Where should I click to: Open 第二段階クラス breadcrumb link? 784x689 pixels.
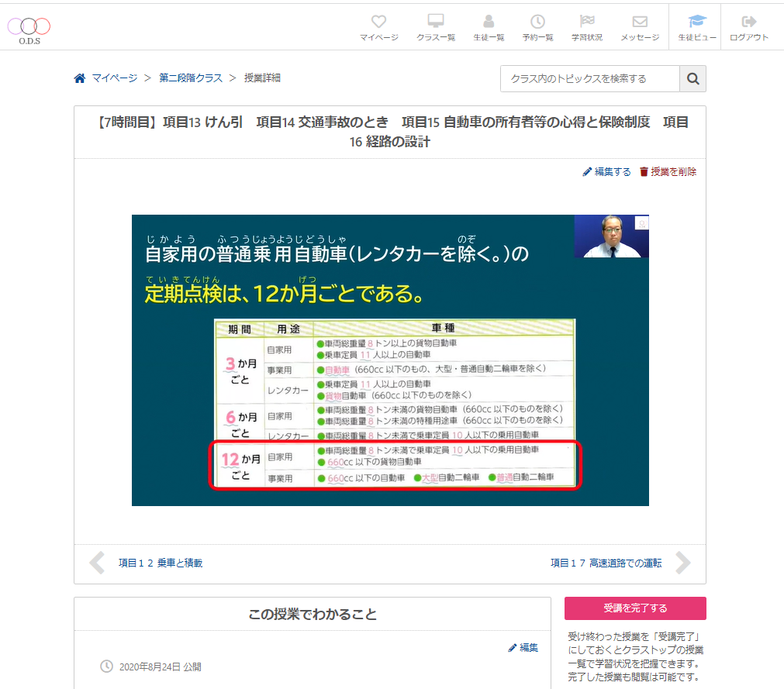pos(191,78)
